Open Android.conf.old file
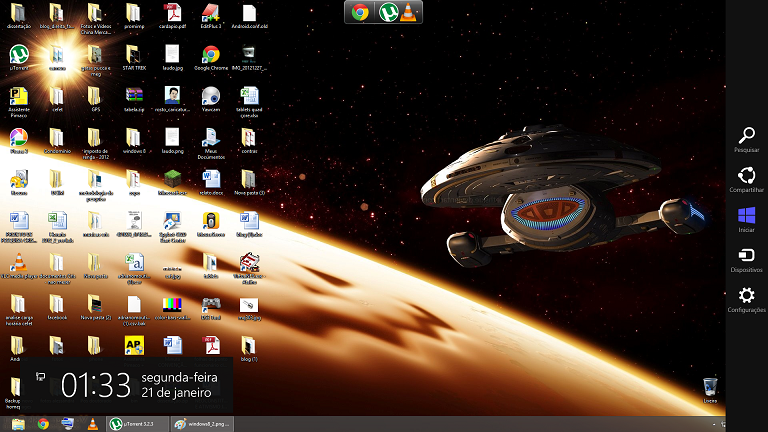The width and height of the screenshot is (768, 432). (249, 16)
